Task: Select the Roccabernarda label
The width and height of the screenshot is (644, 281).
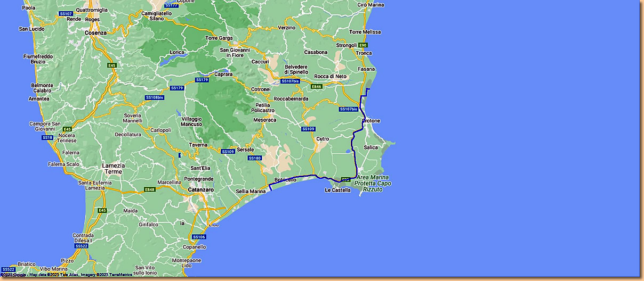Action: pyautogui.click(x=291, y=98)
